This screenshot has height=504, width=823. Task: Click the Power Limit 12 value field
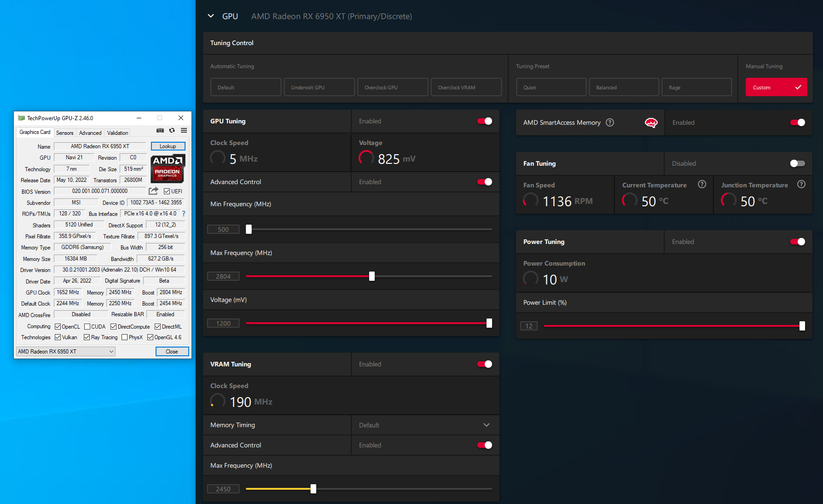tap(529, 326)
